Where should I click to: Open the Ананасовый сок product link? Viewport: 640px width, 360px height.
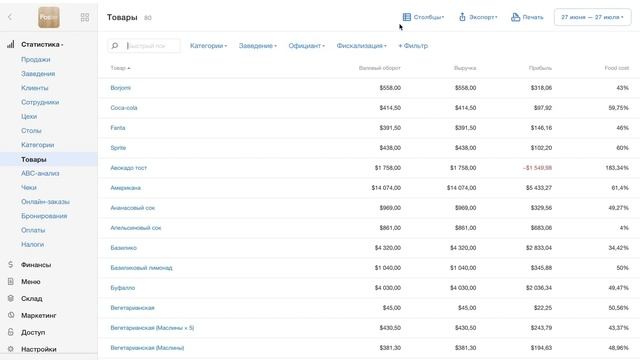(133, 208)
